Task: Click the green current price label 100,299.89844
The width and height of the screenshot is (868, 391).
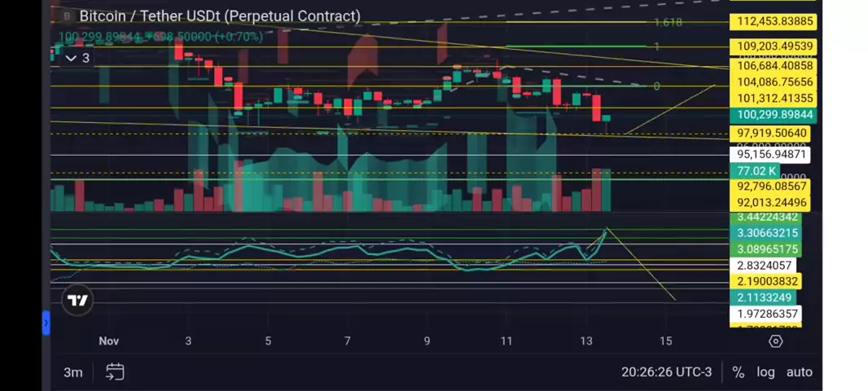Action: [774, 116]
